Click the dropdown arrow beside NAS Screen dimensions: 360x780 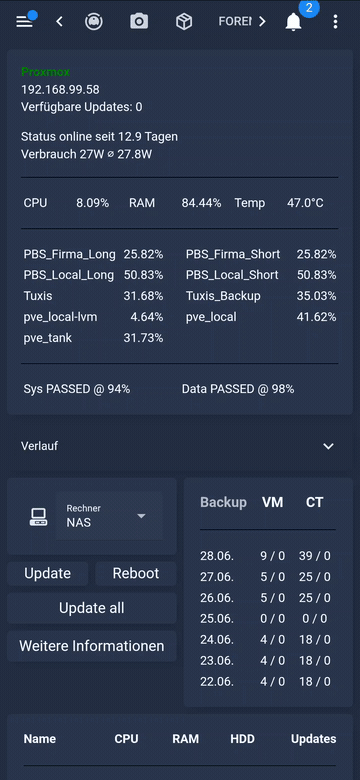pos(141,516)
